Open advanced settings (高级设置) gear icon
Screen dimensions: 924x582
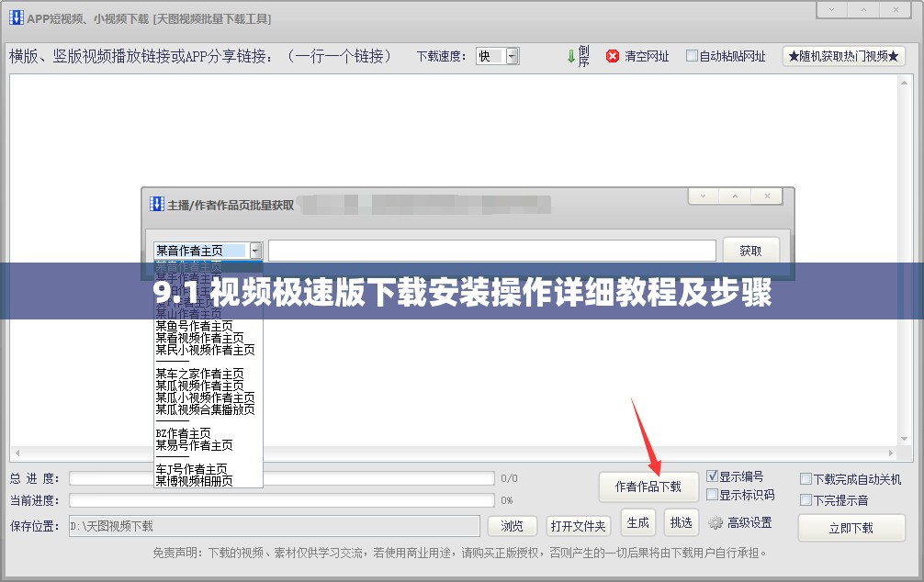(x=716, y=523)
